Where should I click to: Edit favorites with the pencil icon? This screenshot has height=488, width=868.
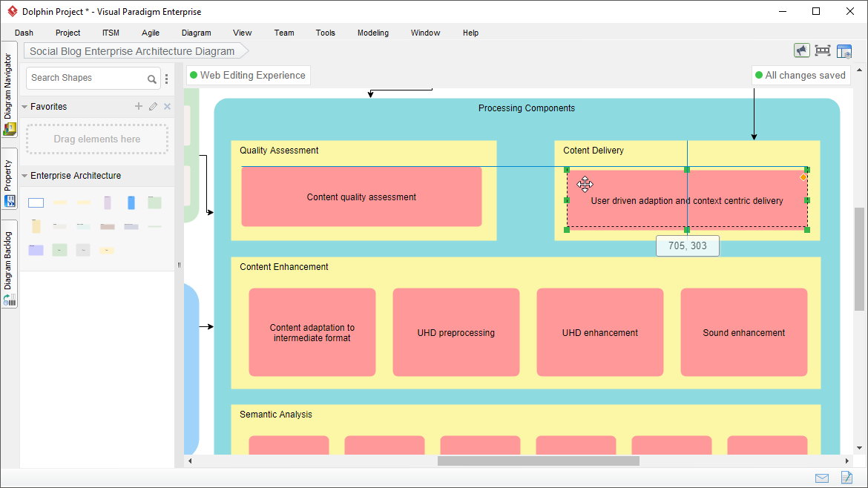pos(154,106)
